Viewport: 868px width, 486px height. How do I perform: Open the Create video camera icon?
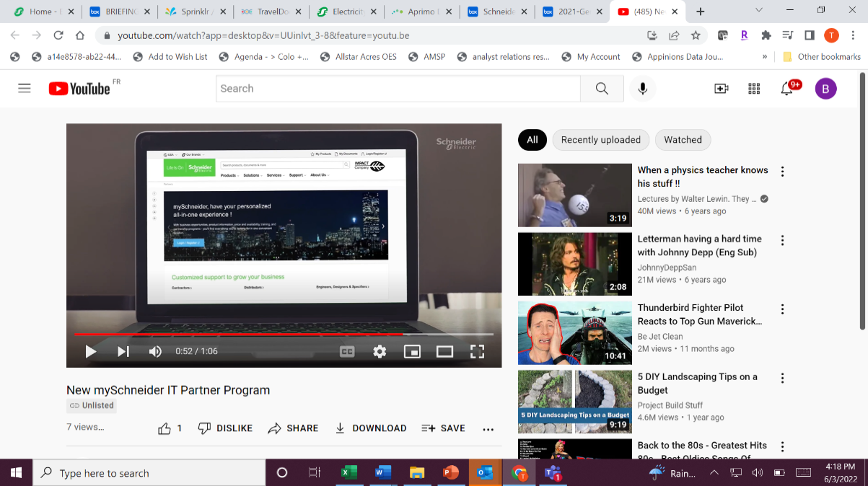coord(721,89)
